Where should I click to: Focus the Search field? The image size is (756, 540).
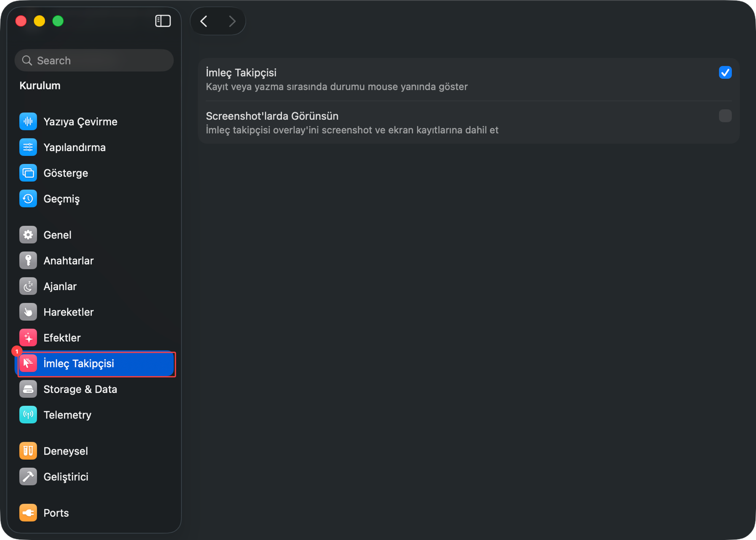pos(94,60)
